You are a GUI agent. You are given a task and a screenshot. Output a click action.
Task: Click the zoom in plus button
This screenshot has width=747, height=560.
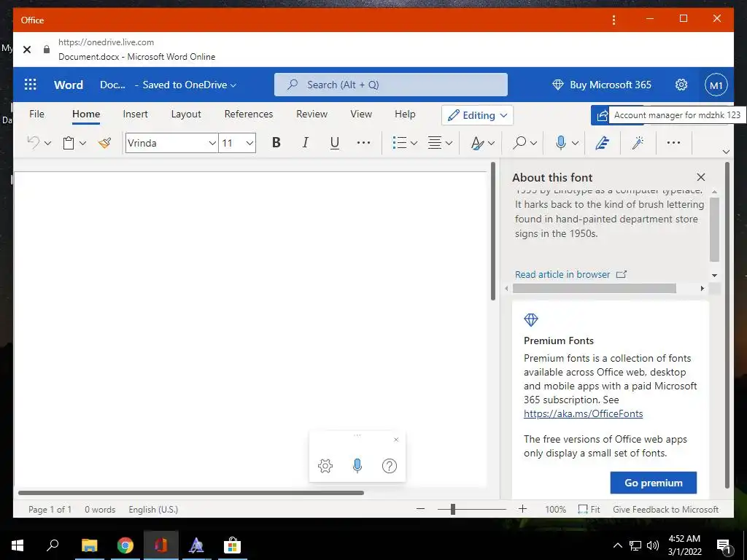tap(522, 509)
